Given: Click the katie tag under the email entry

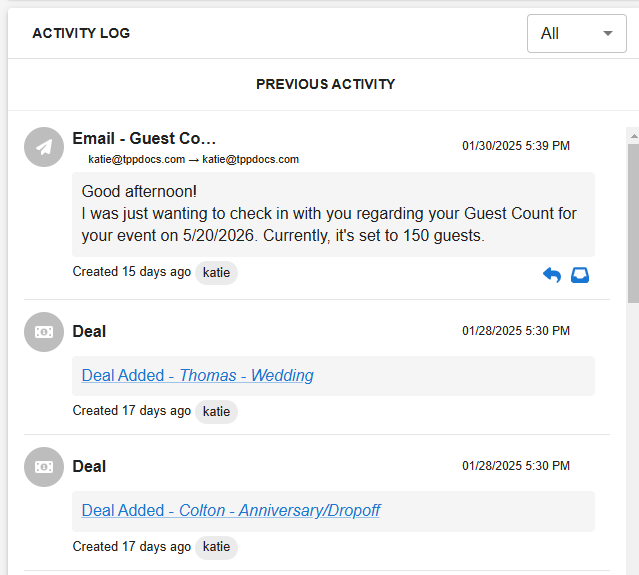Looking at the screenshot, I should (x=216, y=273).
